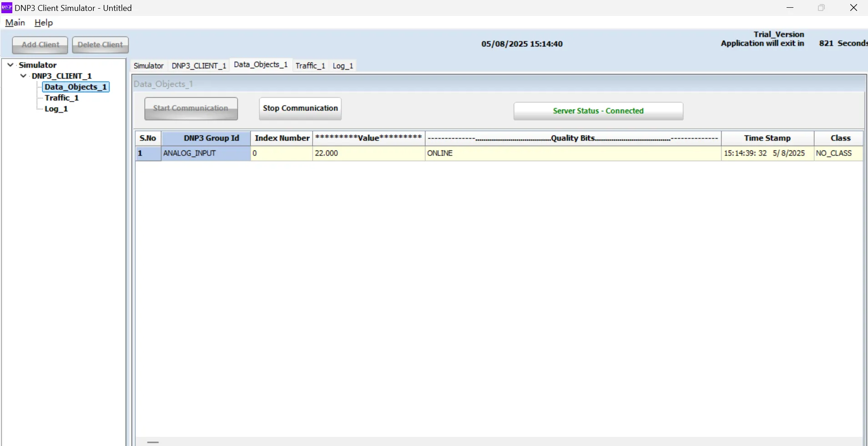The image size is (868, 446).
Task: Click the ANALOG_INPUT cell
Action: [206, 153]
